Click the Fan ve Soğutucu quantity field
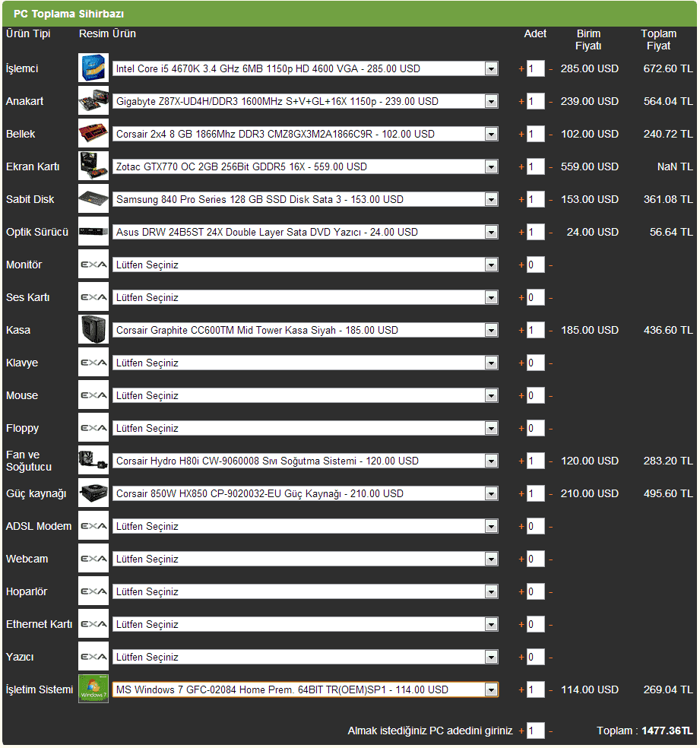 click(536, 461)
